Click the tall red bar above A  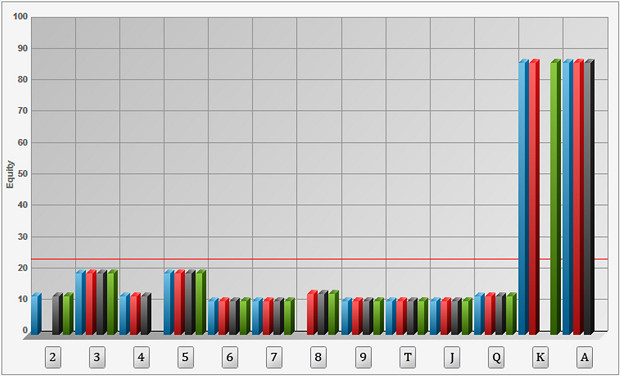coord(579,197)
